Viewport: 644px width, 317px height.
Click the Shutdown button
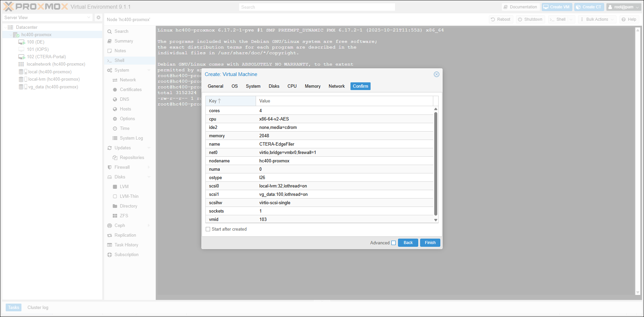point(530,19)
